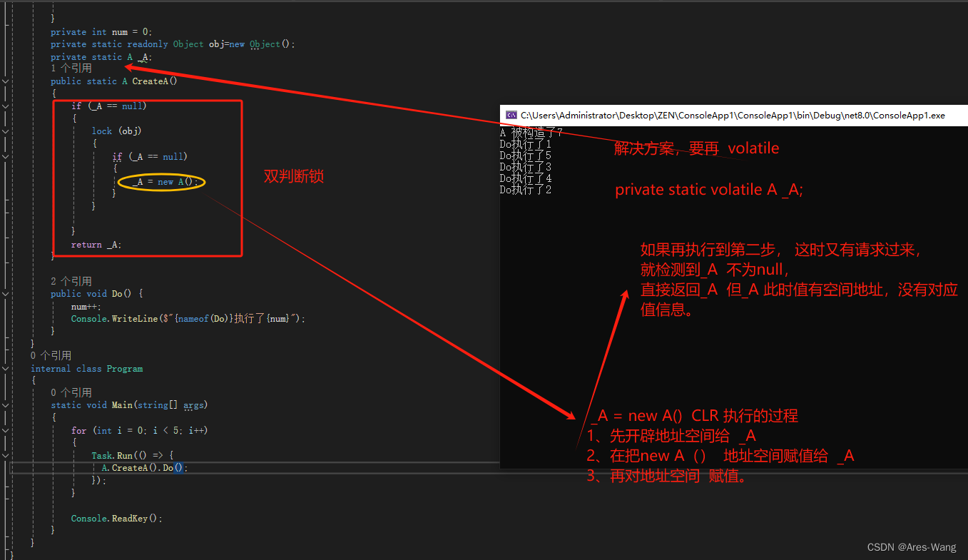Image resolution: width=968 pixels, height=560 pixels.
Task: Click the ConsoleApp1.exe console title path
Action: coord(733,115)
